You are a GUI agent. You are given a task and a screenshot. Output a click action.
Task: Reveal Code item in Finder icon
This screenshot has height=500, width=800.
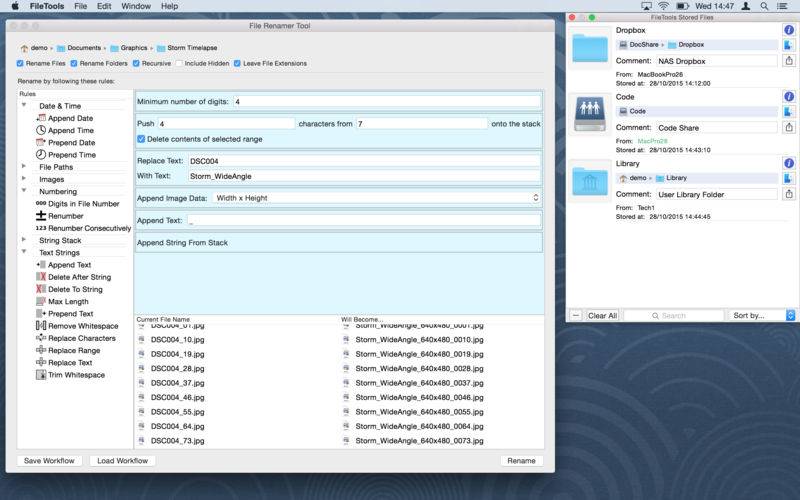point(789,111)
